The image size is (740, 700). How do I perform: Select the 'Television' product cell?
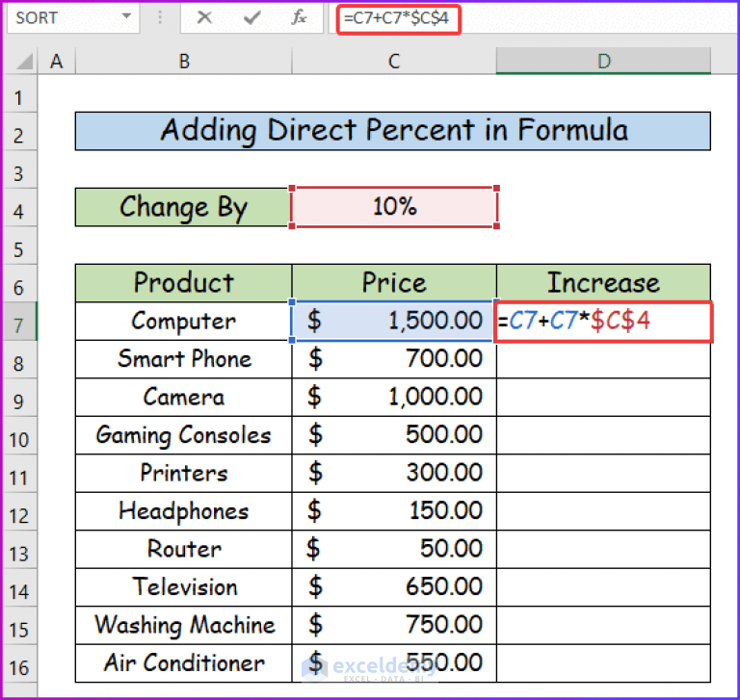(x=184, y=587)
